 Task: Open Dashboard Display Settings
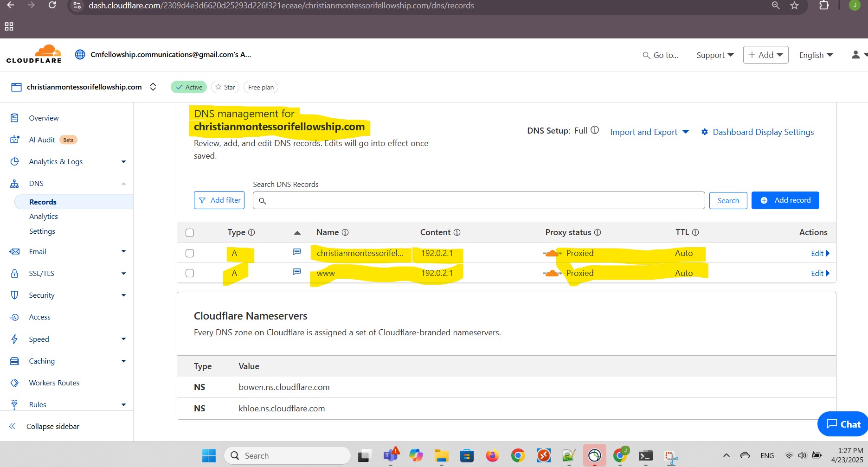(758, 132)
